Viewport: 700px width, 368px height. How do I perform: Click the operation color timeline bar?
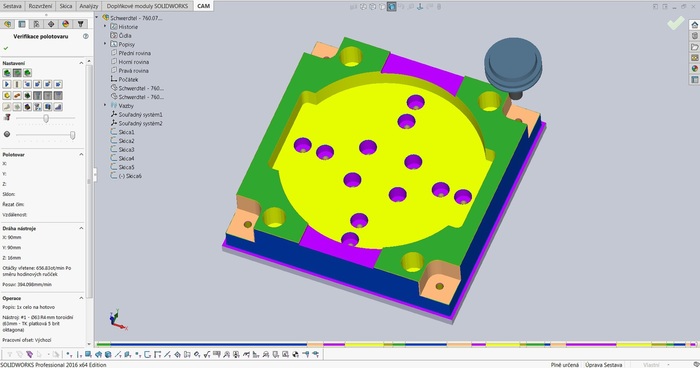397,344
